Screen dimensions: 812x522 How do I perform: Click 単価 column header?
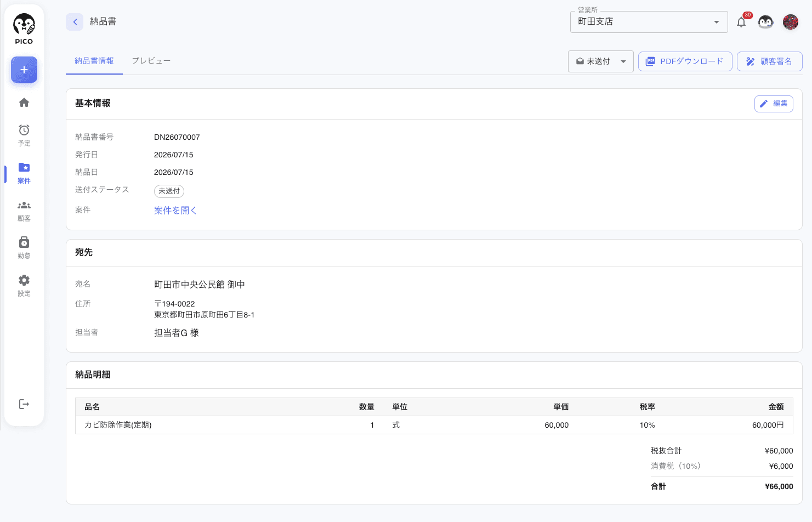[x=561, y=407]
